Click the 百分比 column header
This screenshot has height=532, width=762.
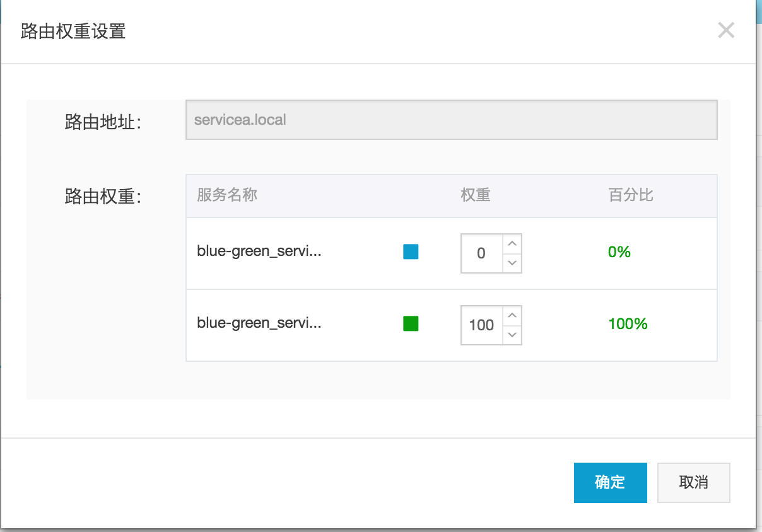(631, 195)
